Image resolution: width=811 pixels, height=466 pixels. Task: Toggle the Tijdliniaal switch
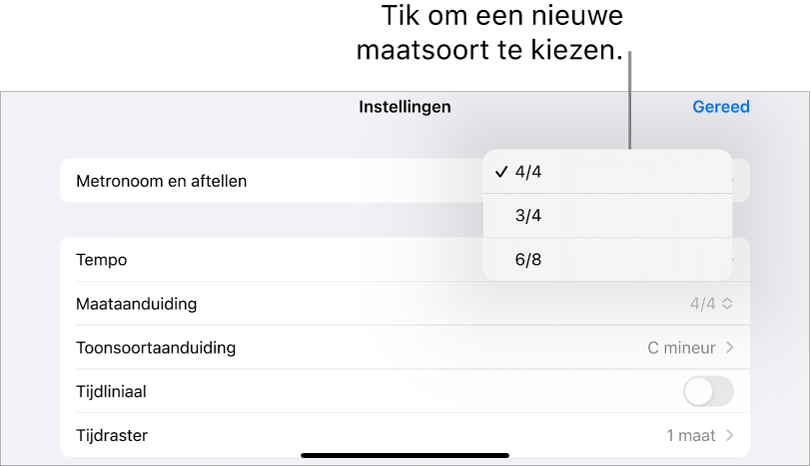[708, 392]
